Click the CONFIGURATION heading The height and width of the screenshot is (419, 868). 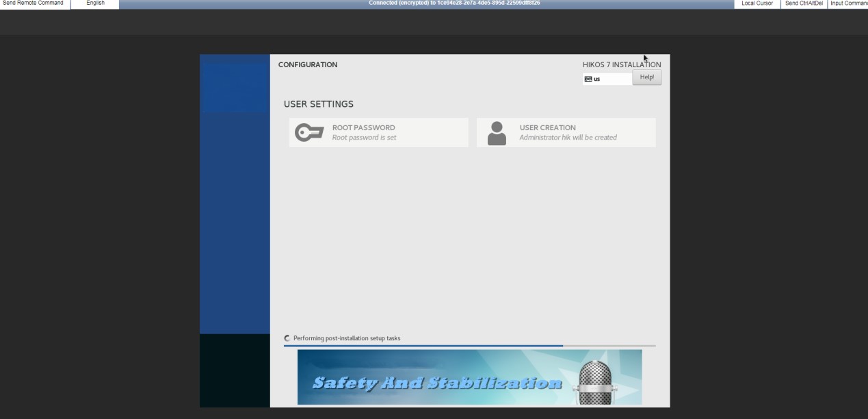308,65
